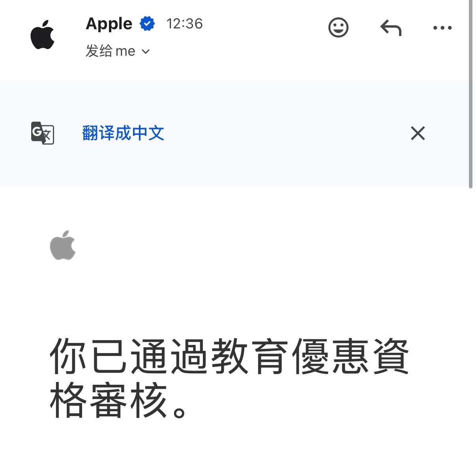
Task: Click the sender name Apple
Action: click(109, 24)
